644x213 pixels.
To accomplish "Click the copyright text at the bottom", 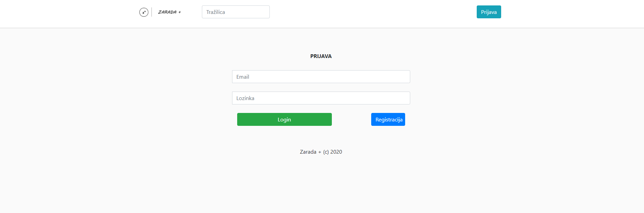I will (x=321, y=152).
